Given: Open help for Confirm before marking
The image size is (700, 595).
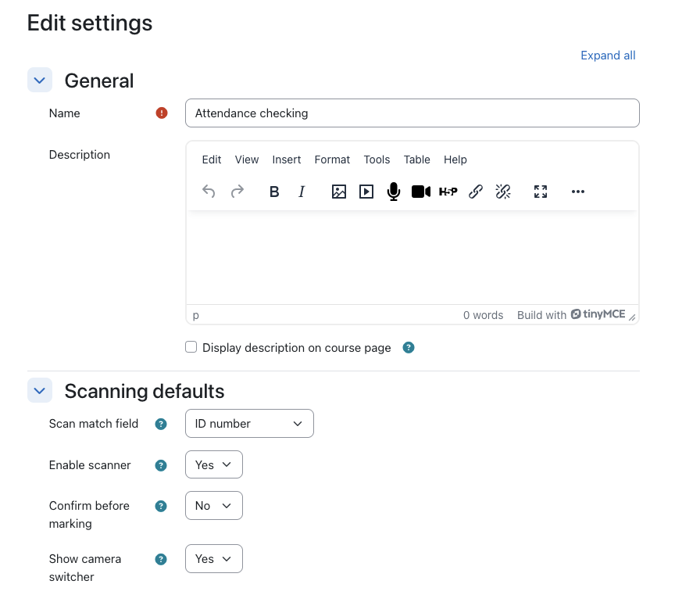Looking at the screenshot, I should coord(161,506).
